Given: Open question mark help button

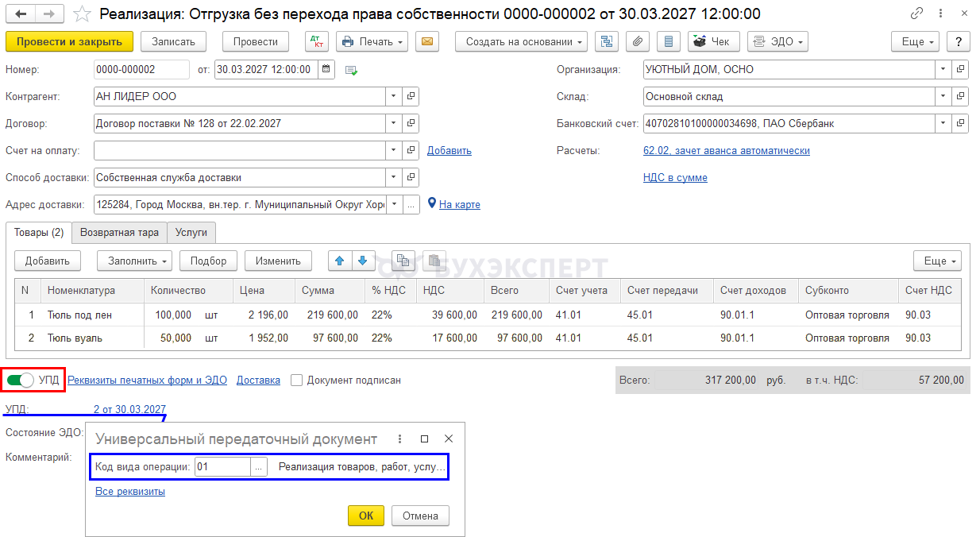Looking at the screenshot, I should click(958, 41).
